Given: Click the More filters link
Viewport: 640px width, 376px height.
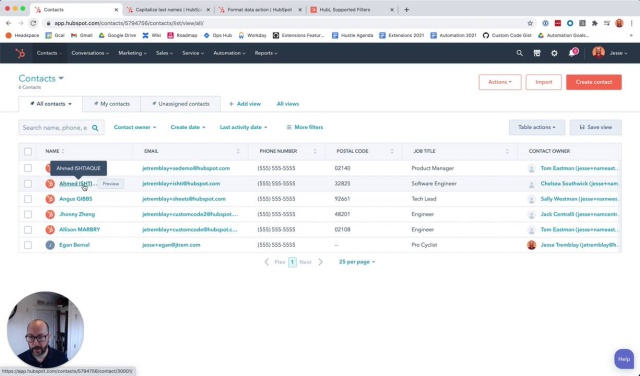Looking at the screenshot, I should click(x=304, y=127).
